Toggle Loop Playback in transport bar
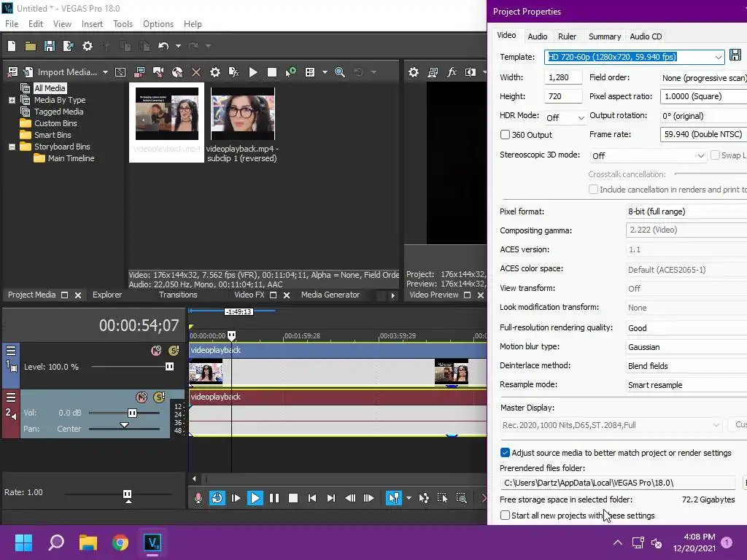The height and width of the screenshot is (560, 747). 217,498
